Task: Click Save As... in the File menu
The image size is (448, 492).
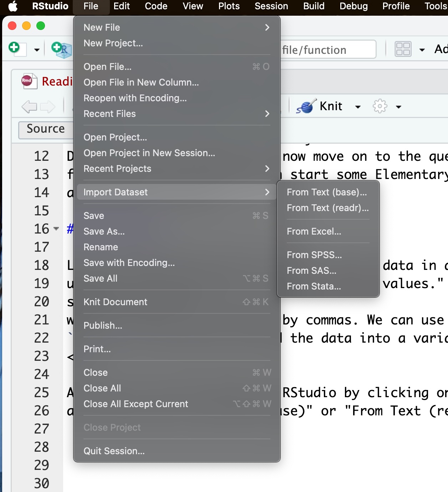Action: coord(104,231)
